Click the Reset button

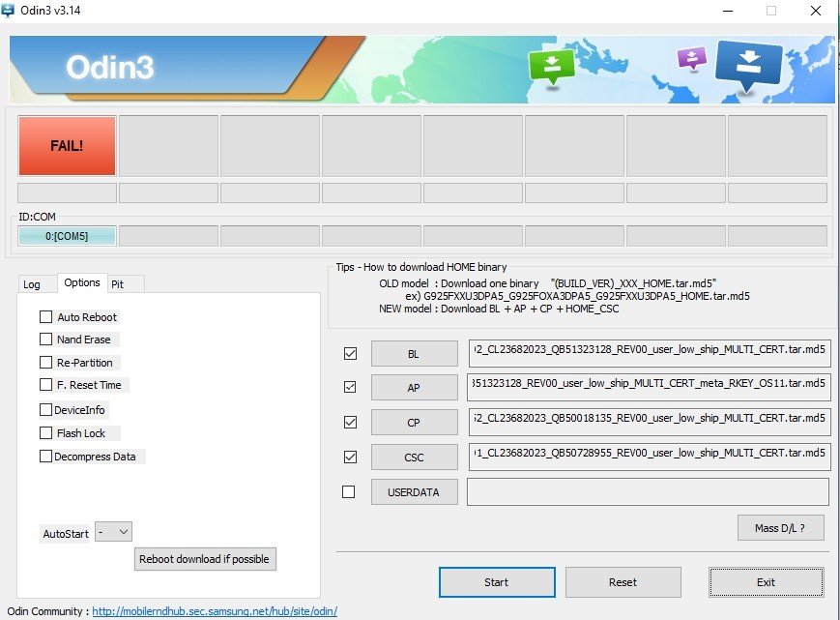[623, 582]
